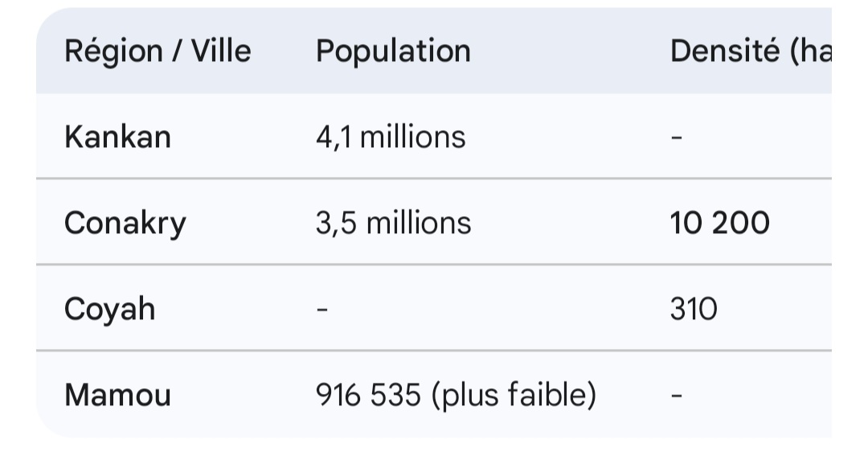868x452 pixels.
Task: Select the Conakry row label
Action: click(125, 224)
